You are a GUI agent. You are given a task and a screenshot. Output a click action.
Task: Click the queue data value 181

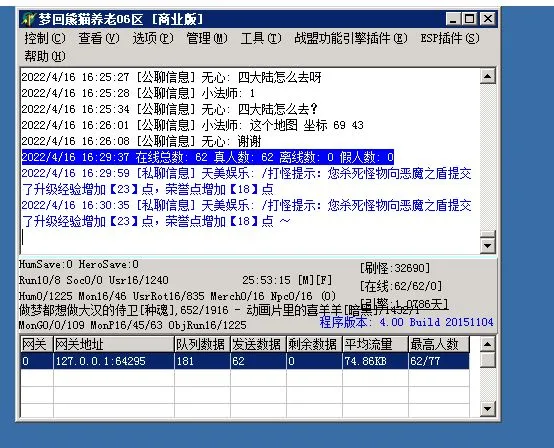(202, 361)
